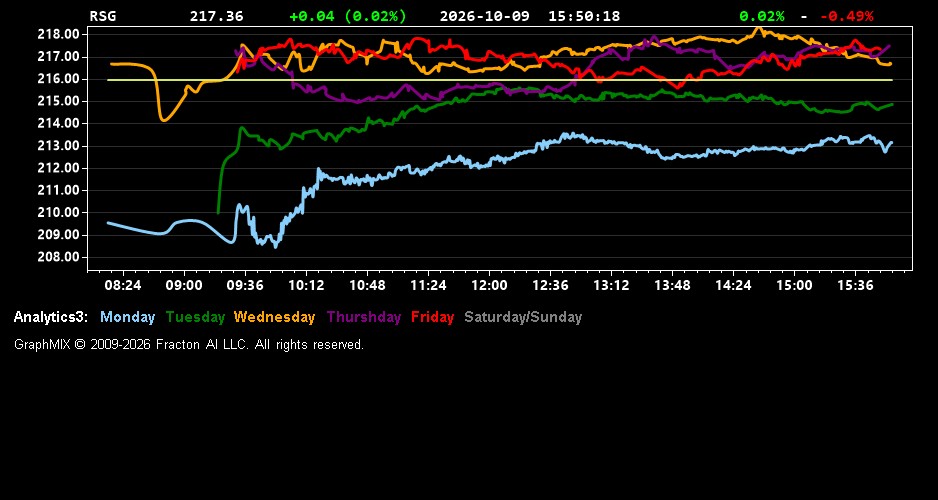Select the Monday legend label
The image size is (938, 500).
(127, 317)
